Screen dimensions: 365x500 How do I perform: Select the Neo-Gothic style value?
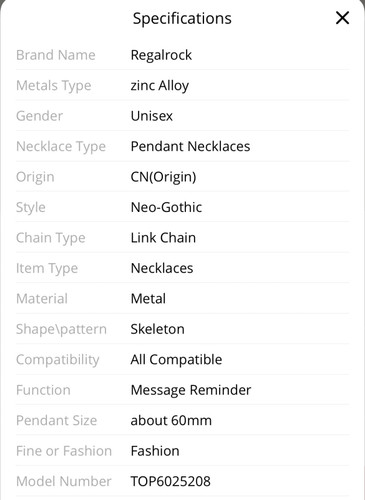(x=166, y=207)
